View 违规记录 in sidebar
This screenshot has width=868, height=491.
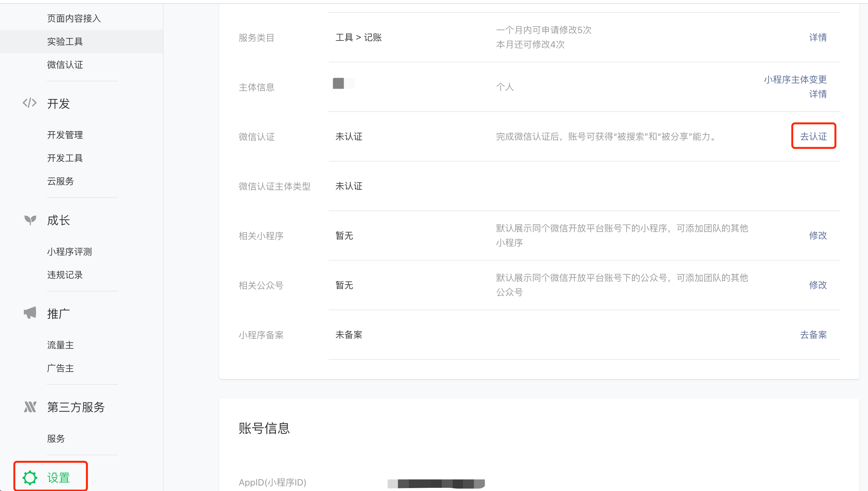pos(65,275)
